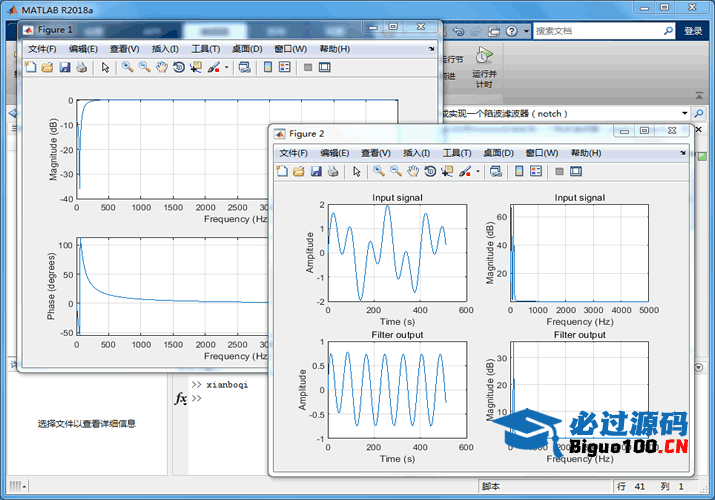Open 桌面(D) menu in Figure 2
This screenshot has height=500, width=715.
498,153
